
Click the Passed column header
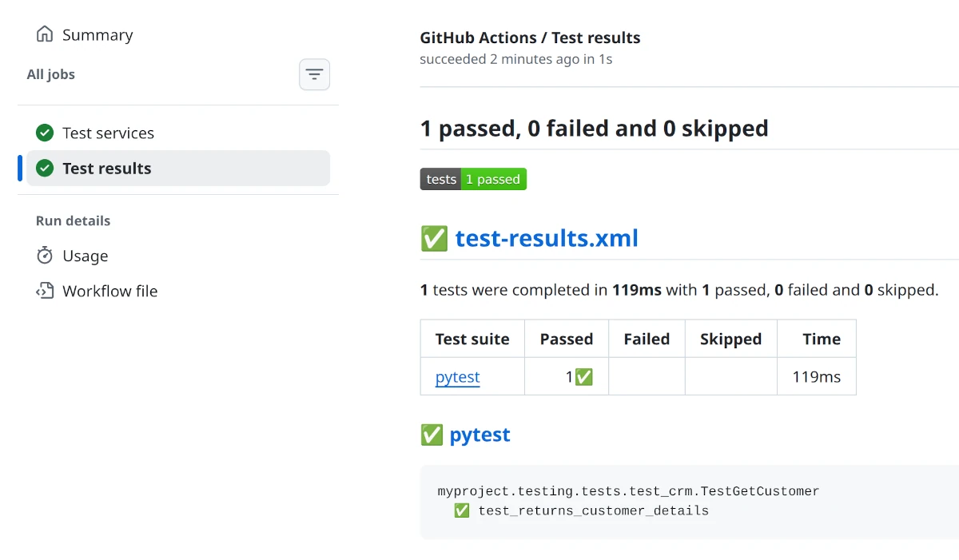tap(566, 340)
